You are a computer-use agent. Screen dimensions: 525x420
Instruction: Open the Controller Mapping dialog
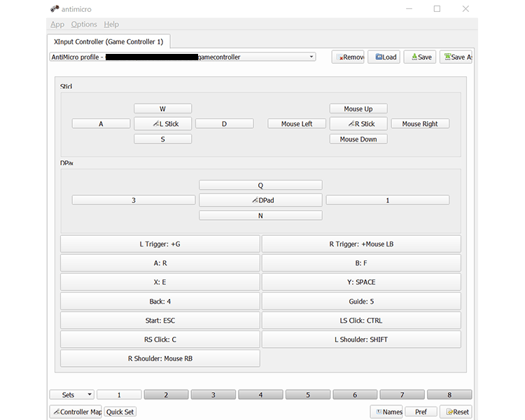tap(76, 412)
